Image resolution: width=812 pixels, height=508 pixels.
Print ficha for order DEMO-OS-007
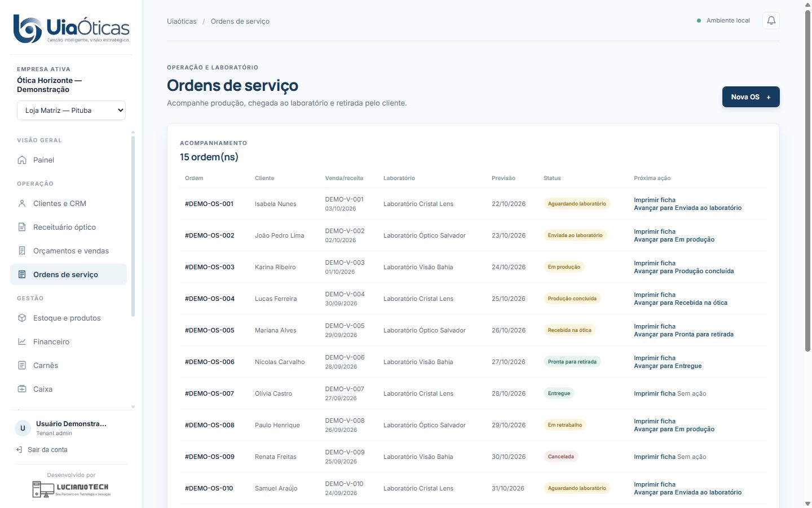(655, 393)
